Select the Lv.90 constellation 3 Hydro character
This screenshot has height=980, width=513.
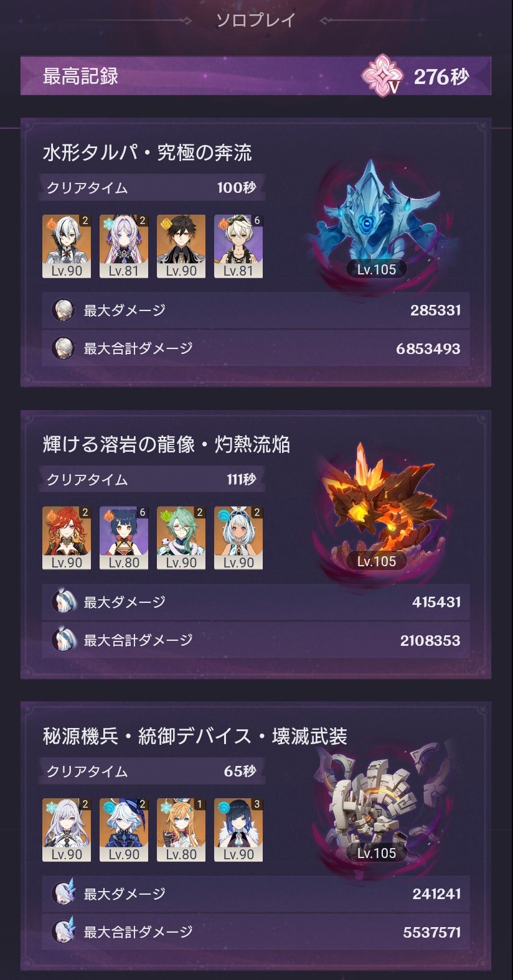click(x=238, y=830)
